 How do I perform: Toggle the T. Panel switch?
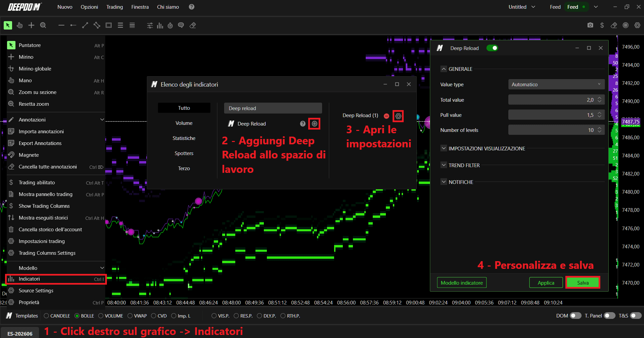point(609,316)
